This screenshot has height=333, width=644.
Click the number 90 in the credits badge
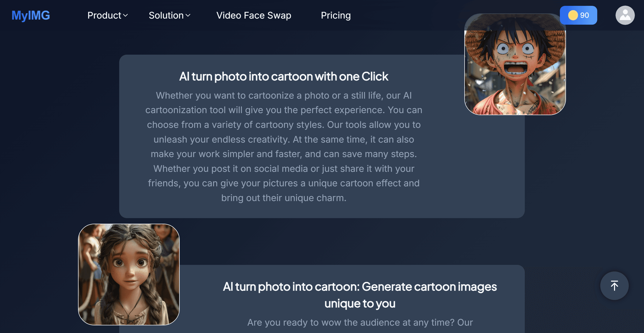[585, 15]
